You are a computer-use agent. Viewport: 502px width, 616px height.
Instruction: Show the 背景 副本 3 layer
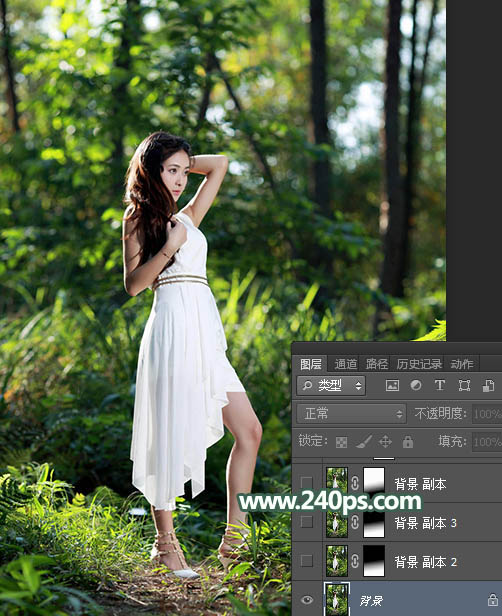306,522
